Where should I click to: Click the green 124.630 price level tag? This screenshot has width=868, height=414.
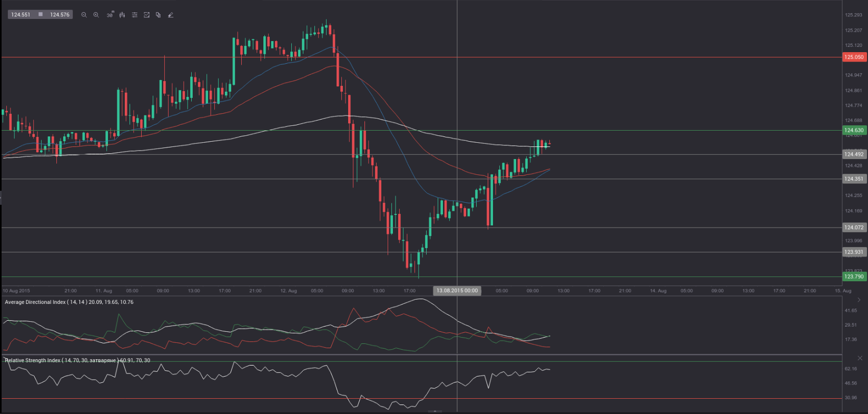[854, 130]
